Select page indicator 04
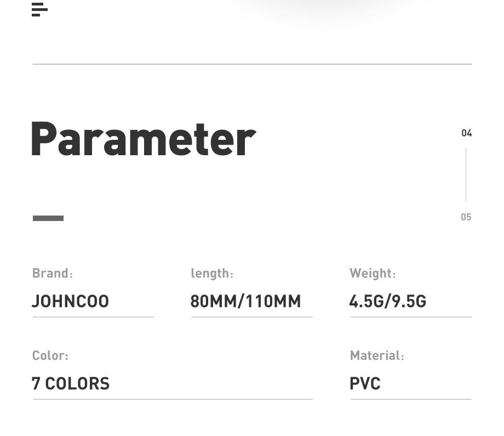Image resolution: width=504 pixels, height=436 pixels. coord(466,133)
